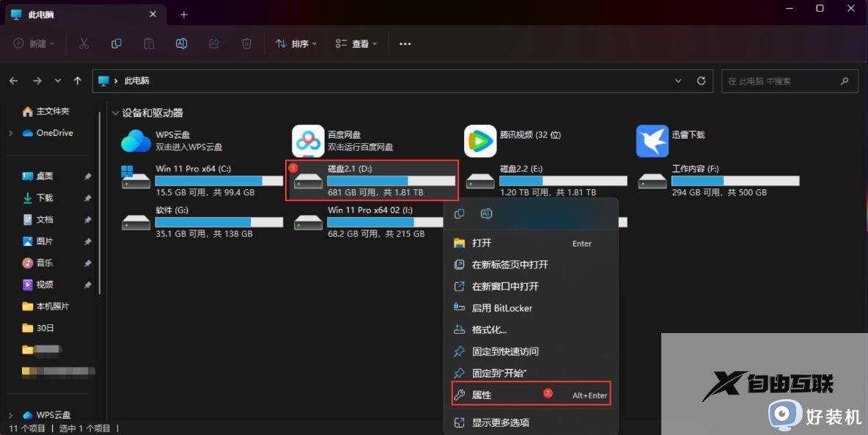Click the Paste icon on the toolbar
The width and height of the screenshot is (868, 435).
tap(149, 43)
